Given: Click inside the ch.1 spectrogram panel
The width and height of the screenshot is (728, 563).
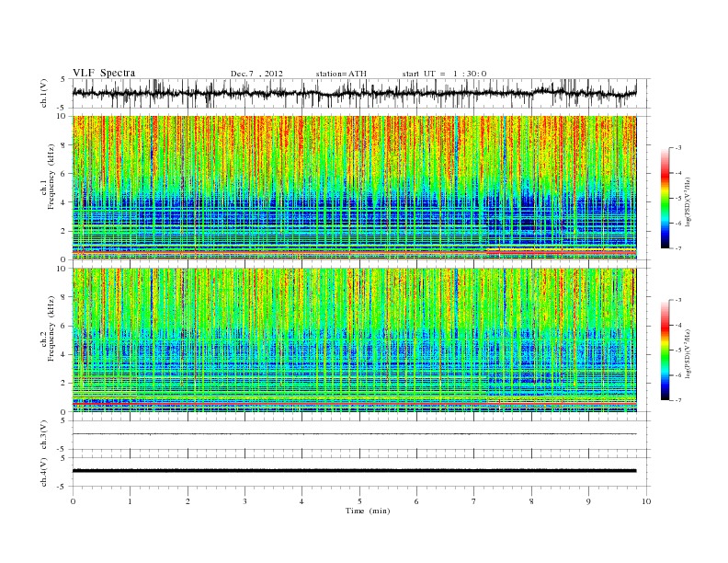Looking at the screenshot, I should (354, 188).
